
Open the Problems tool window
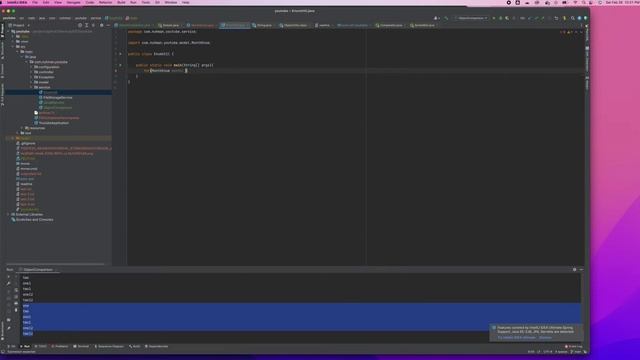tap(60, 347)
